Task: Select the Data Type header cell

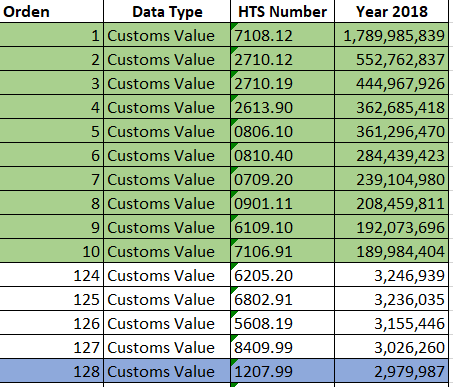Action: [x=167, y=11]
